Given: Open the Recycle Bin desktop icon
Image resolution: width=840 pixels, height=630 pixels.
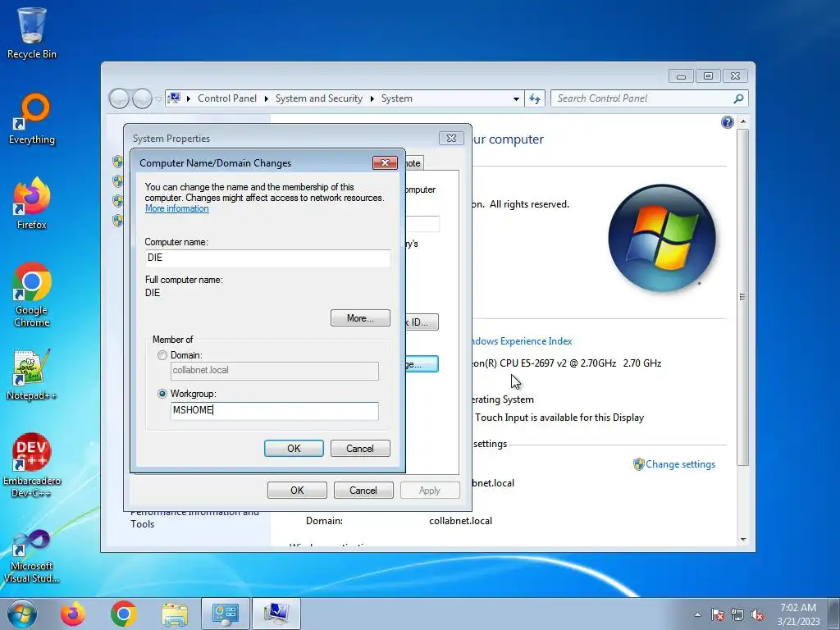Looking at the screenshot, I should pos(32,33).
